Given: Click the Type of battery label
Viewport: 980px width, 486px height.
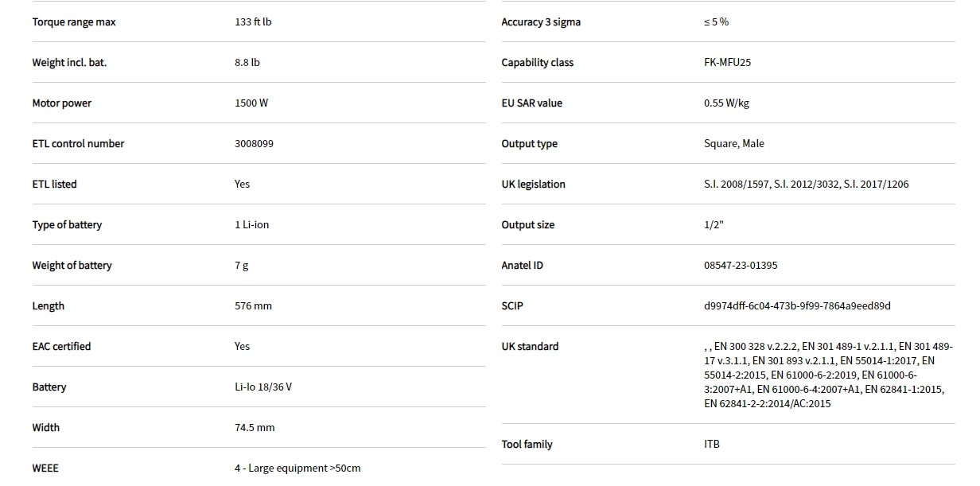Looking at the screenshot, I should pos(67,225).
